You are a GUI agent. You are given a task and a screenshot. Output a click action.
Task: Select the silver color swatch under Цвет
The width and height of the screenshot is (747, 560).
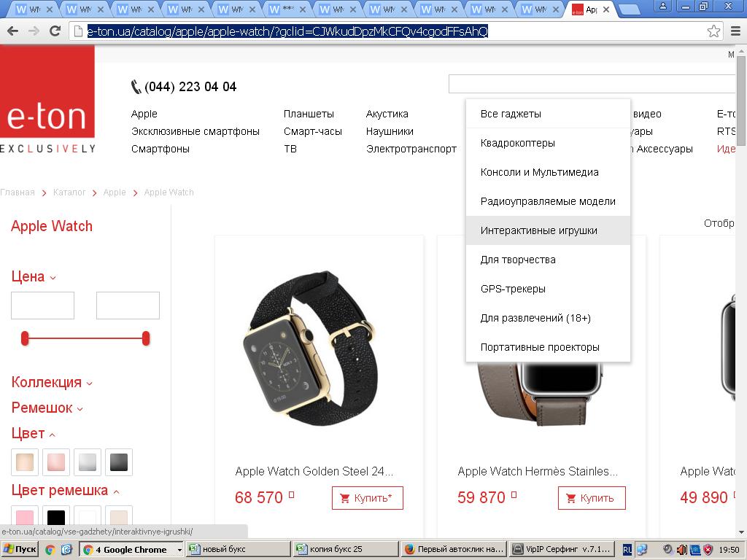[88, 462]
